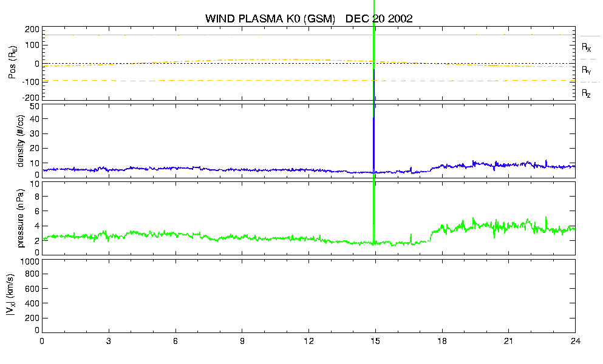Click the x-axis hour tick label 6
The image size is (603, 364).
(175, 342)
